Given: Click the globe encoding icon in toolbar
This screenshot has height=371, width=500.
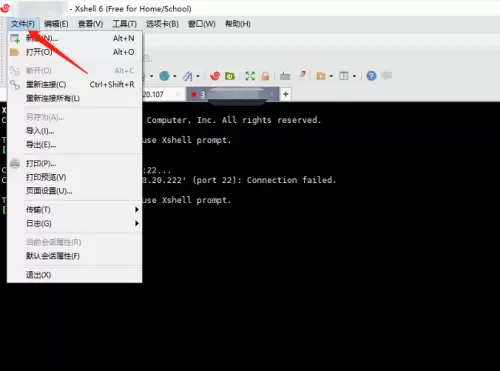Looking at the screenshot, I should 164,76.
